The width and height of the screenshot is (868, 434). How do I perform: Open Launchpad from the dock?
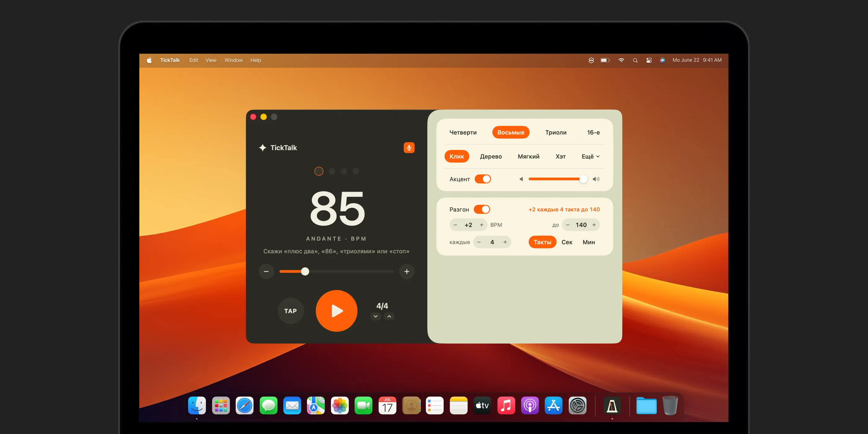point(221,405)
